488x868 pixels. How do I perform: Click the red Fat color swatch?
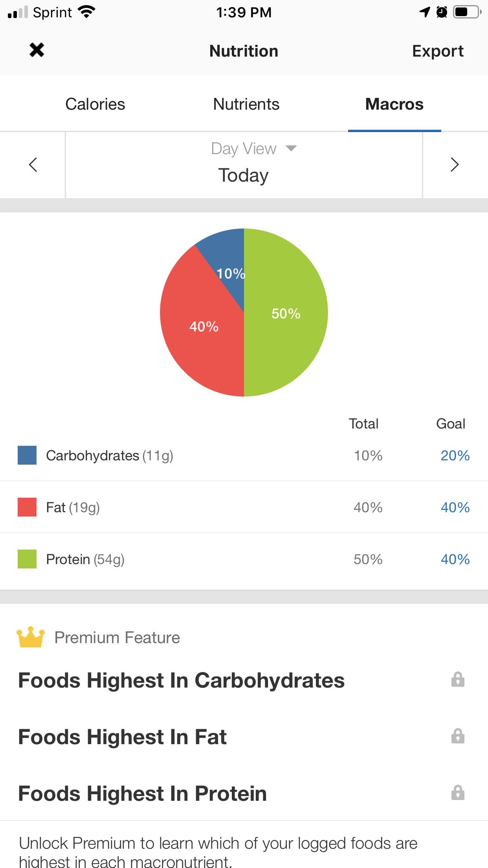27,507
